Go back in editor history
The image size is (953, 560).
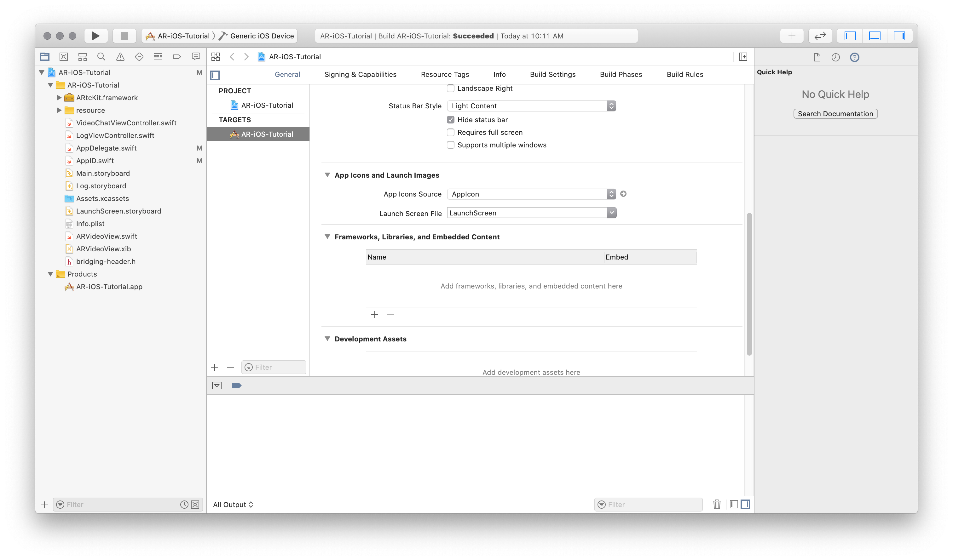(x=232, y=57)
